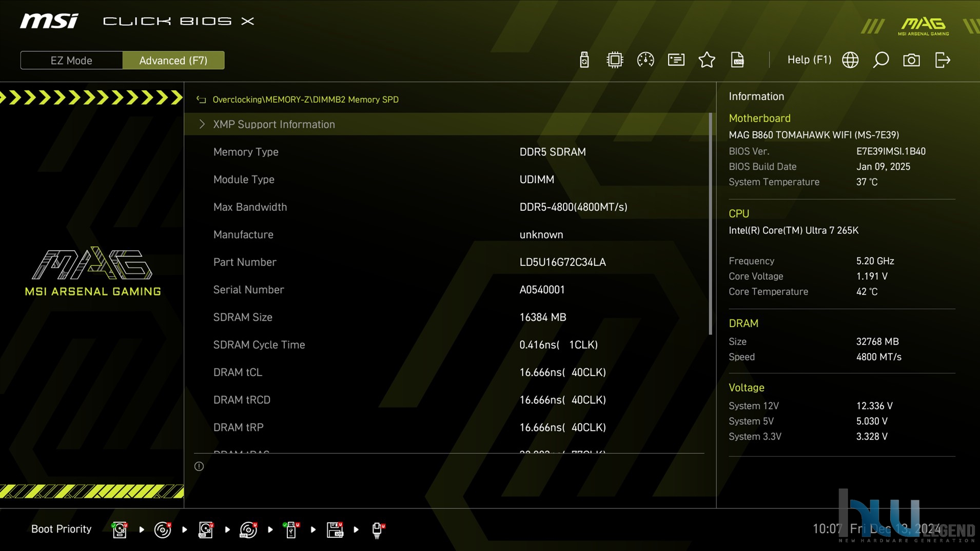This screenshot has height=551, width=980.
Task: Open the M-Flash USB update icon
Action: pyautogui.click(x=584, y=60)
